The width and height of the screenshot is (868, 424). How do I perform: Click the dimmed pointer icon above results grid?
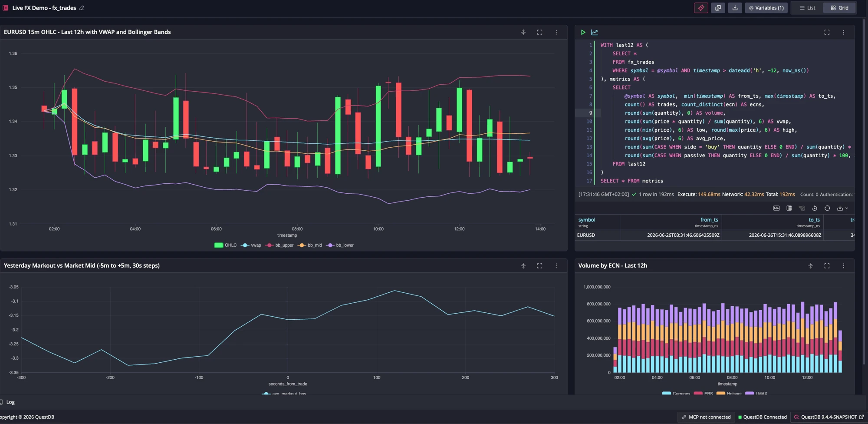click(x=802, y=208)
